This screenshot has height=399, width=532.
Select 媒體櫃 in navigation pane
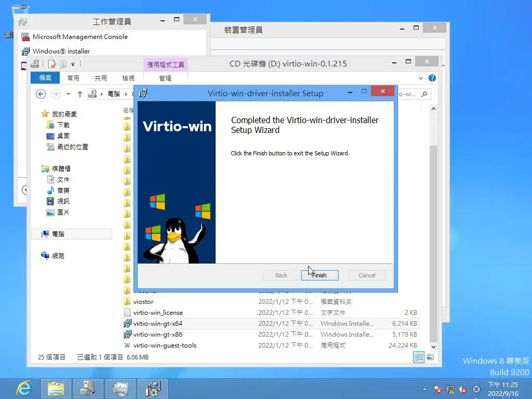[x=61, y=169]
